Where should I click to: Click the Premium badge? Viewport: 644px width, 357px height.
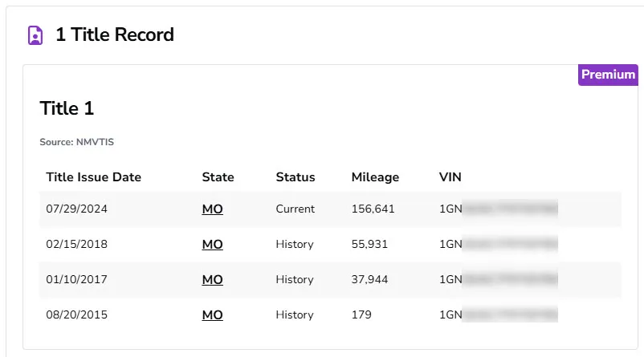pyautogui.click(x=608, y=75)
